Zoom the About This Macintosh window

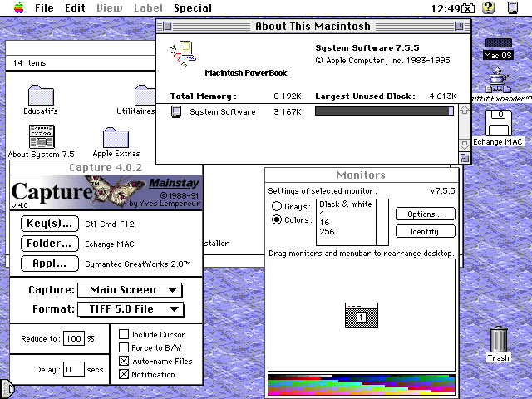point(459,26)
